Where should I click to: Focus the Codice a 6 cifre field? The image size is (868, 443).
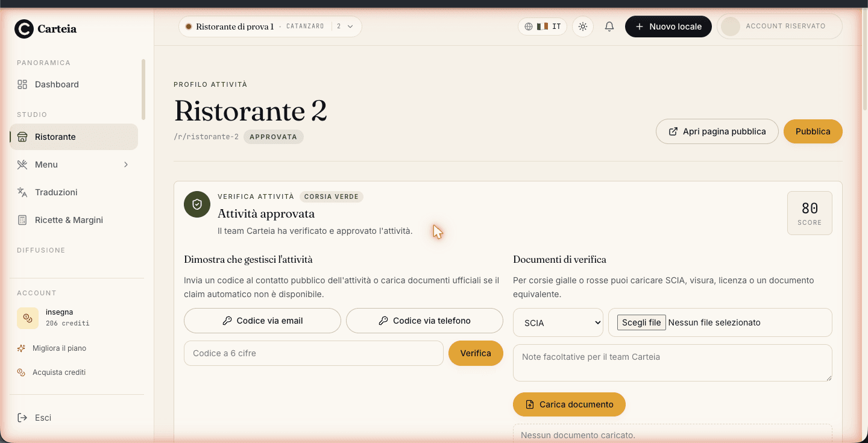click(313, 353)
